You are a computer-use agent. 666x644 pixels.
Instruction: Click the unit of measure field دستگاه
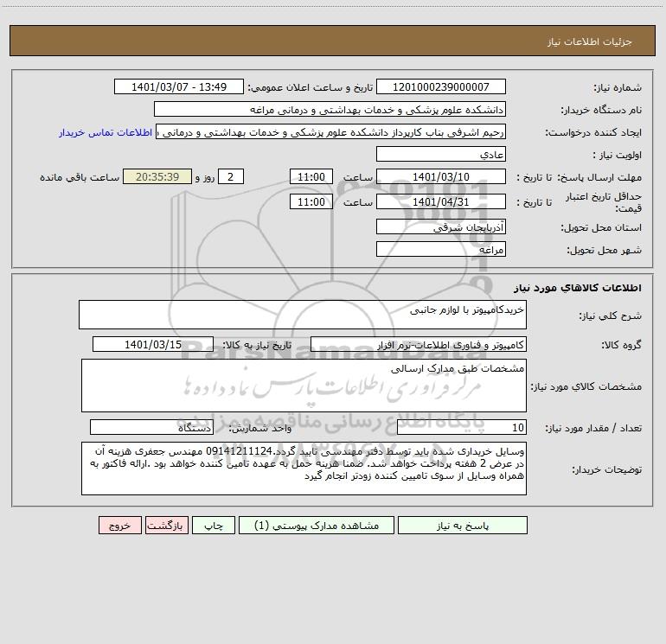pos(151,428)
